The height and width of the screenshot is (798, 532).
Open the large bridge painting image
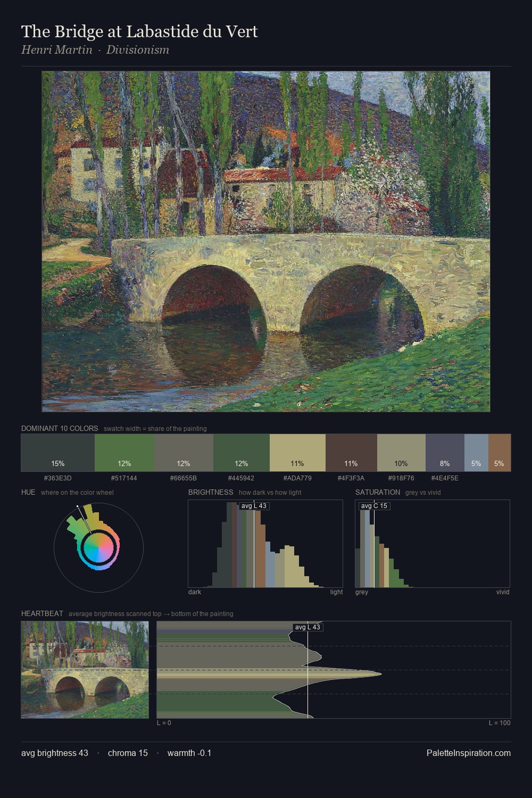266,242
